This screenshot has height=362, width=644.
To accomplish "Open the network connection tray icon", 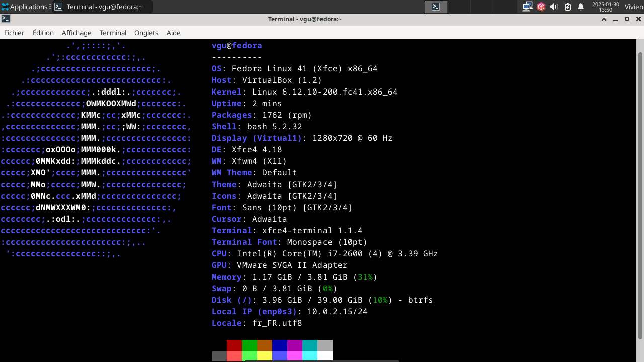I will (x=528, y=7).
